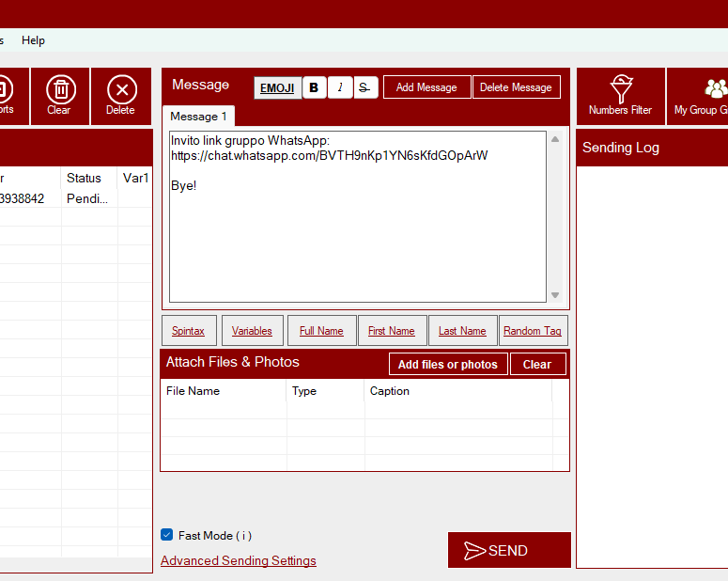
Task: Open the Numbers Filter tool
Action: tap(620, 96)
